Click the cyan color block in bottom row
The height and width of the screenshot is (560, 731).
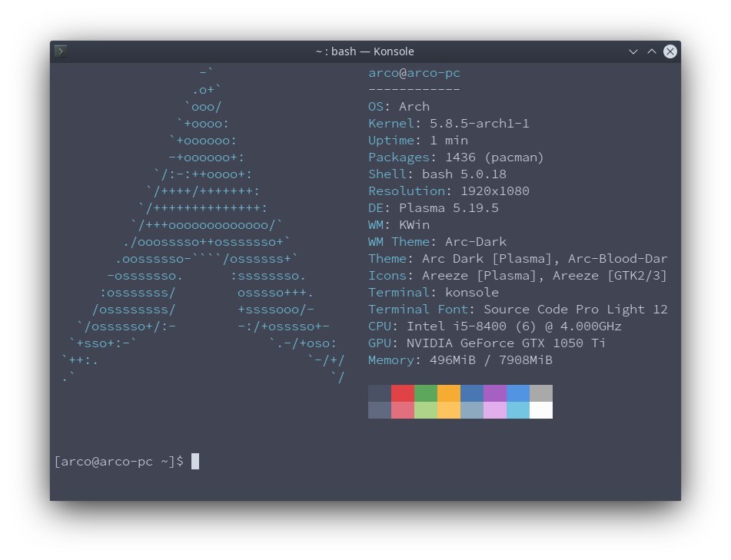(x=518, y=410)
